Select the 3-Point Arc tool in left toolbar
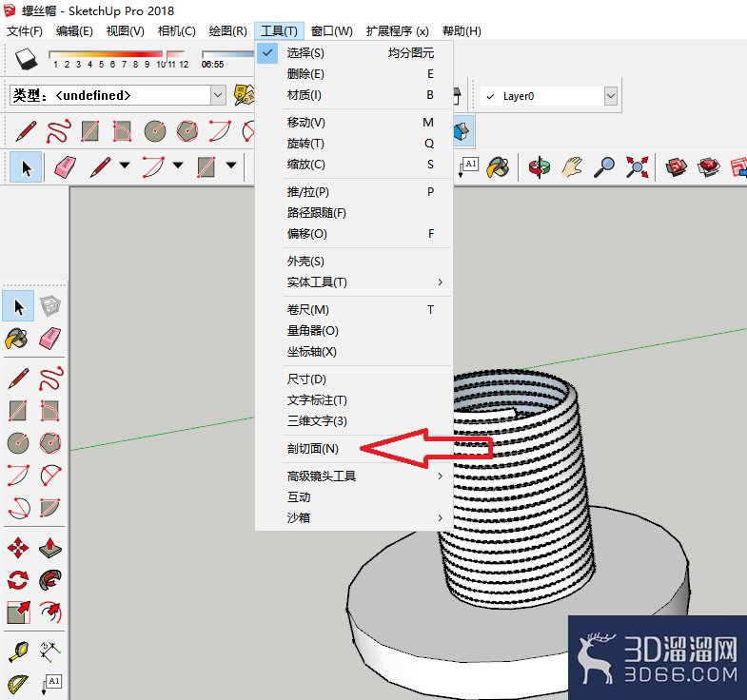The width and height of the screenshot is (747, 700). point(18,507)
